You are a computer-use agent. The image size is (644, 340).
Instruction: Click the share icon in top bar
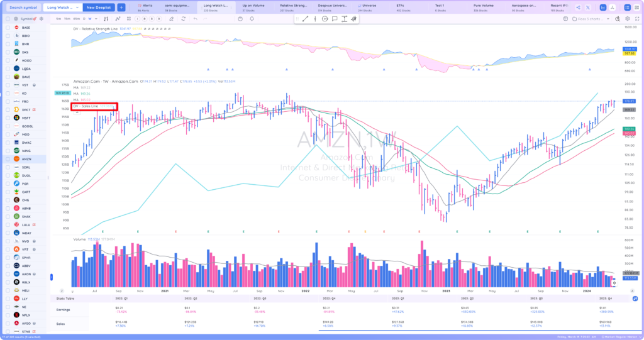(x=579, y=8)
